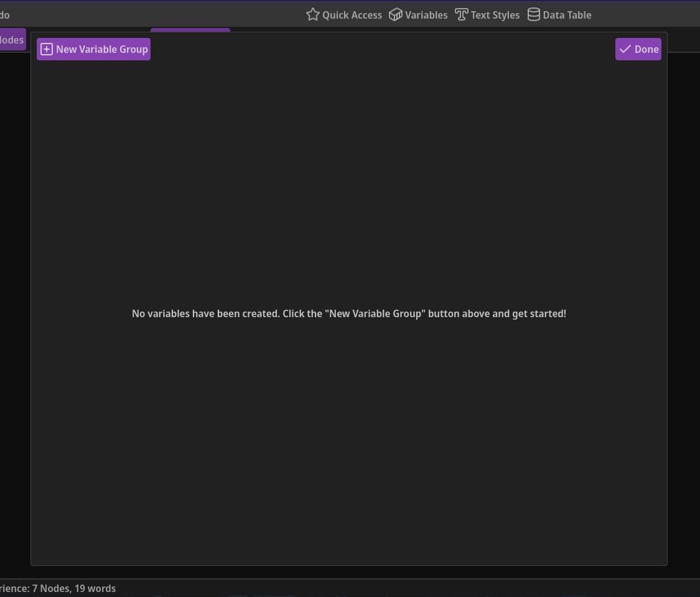Open the Text Styles editor
This screenshot has width=700, height=597.
(495, 15)
